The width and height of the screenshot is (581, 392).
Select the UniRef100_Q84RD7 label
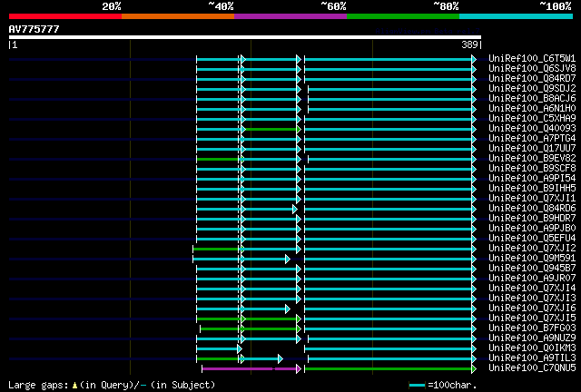(532, 79)
